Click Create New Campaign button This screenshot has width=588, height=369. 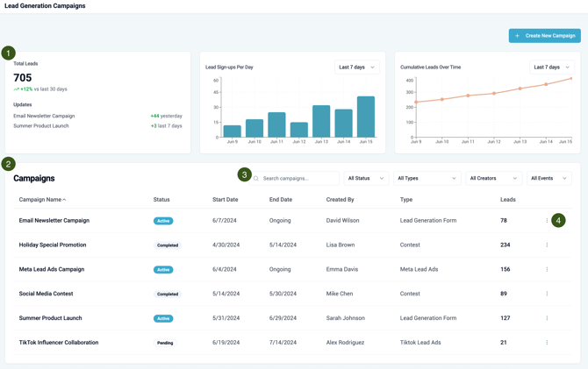tap(544, 36)
